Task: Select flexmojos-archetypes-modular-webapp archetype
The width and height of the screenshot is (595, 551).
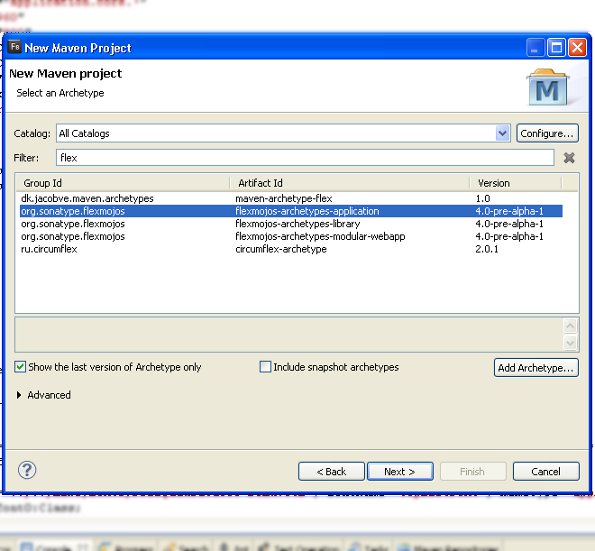Action: (x=291, y=236)
